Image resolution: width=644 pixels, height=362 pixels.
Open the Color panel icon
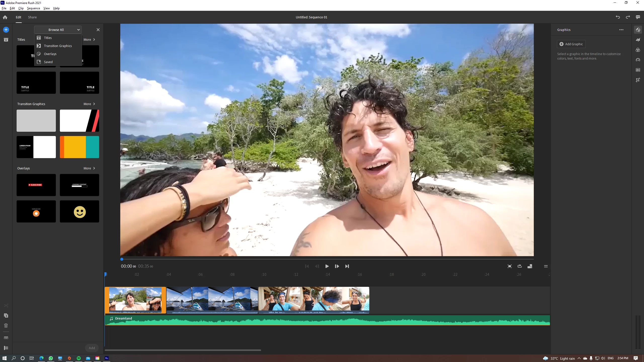pyautogui.click(x=638, y=50)
